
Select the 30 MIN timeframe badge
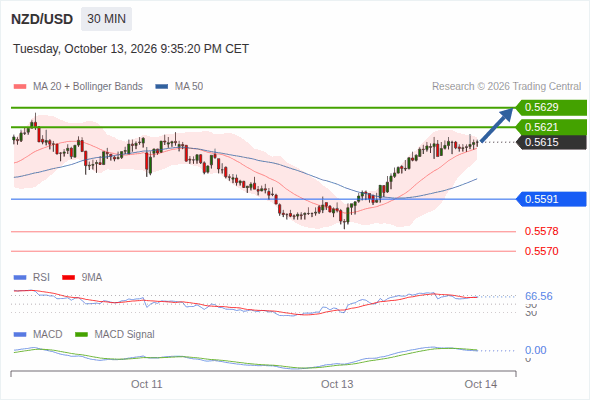106,19
